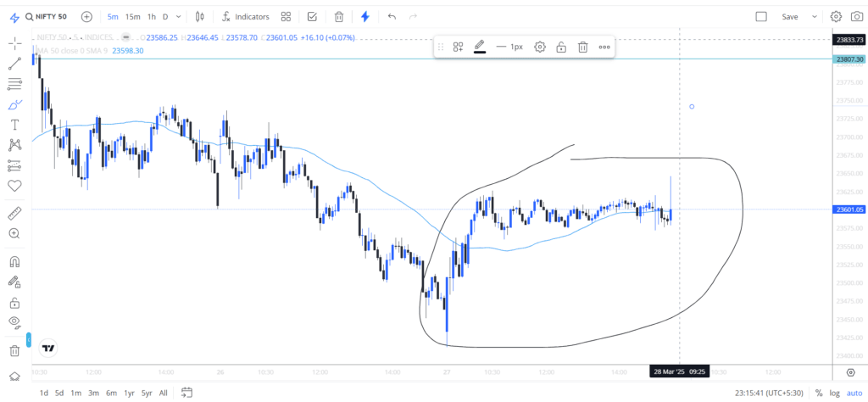Select the 5d date range
The width and height of the screenshot is (868, 402).
[x=59, y=394]
